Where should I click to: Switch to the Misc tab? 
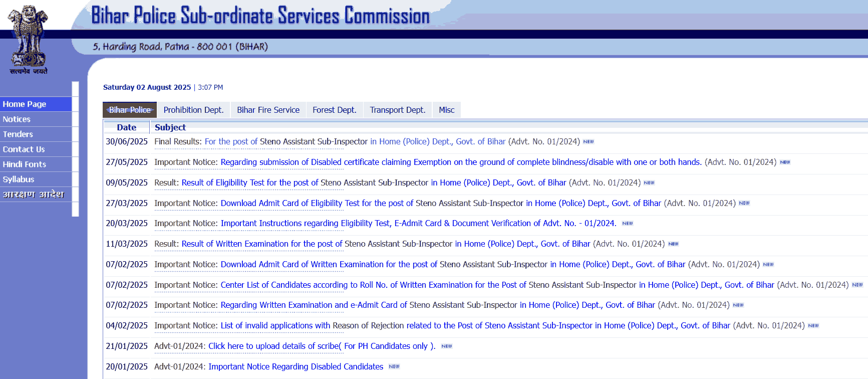446,110
